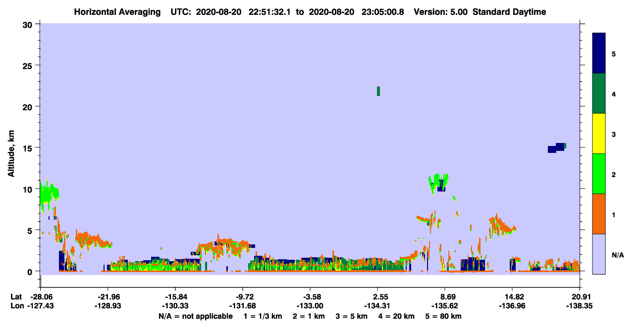Viewport: 644px width, 330px height.
Task: Click the legend text '3 = 5 km'
Action: coord(351,316)
